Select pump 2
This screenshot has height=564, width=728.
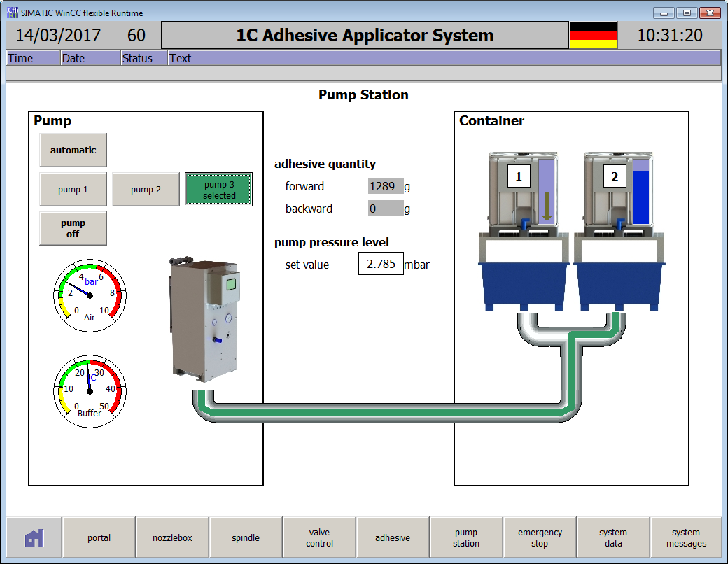[146, 189]
